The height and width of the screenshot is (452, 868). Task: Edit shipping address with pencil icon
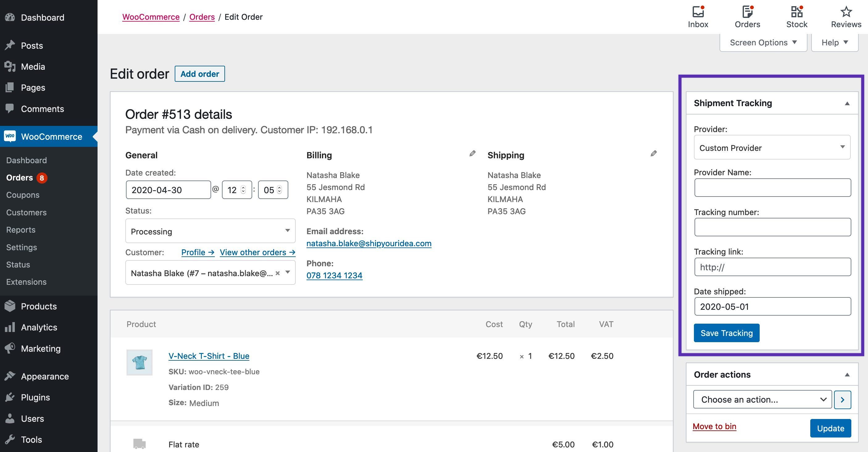(654, 154)
